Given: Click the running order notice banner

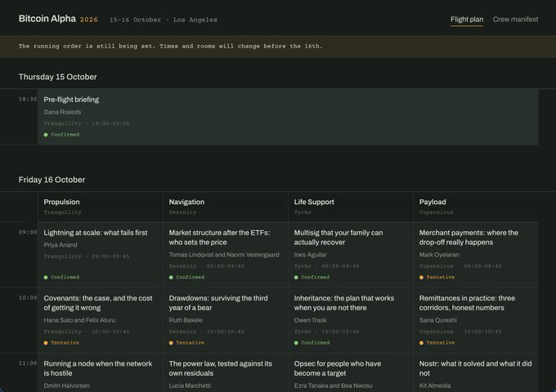Looking at the screenshot, I should [x=278, y=47].
